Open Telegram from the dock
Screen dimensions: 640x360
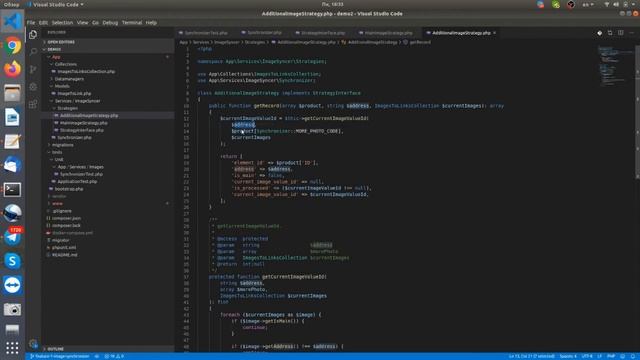[x=12, y=237]
